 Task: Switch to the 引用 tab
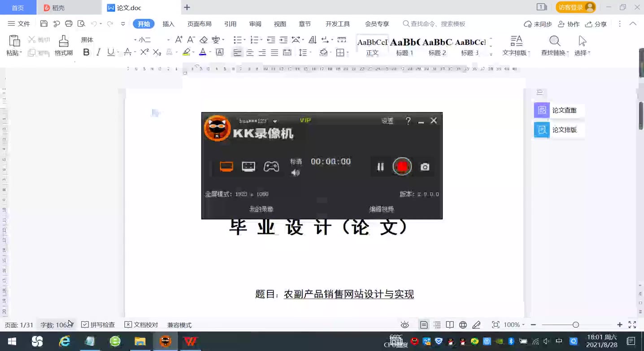tap(231, 24)
